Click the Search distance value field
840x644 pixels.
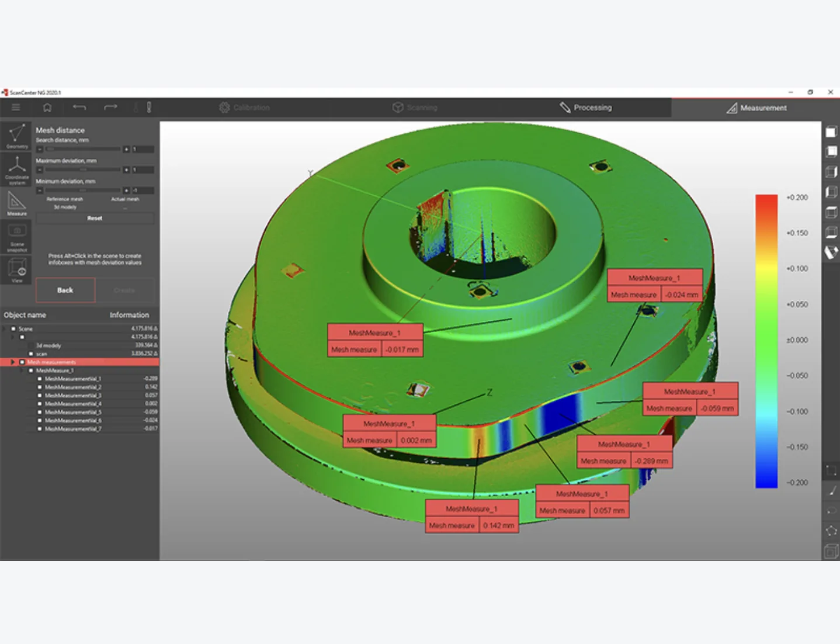coord(143,150)
